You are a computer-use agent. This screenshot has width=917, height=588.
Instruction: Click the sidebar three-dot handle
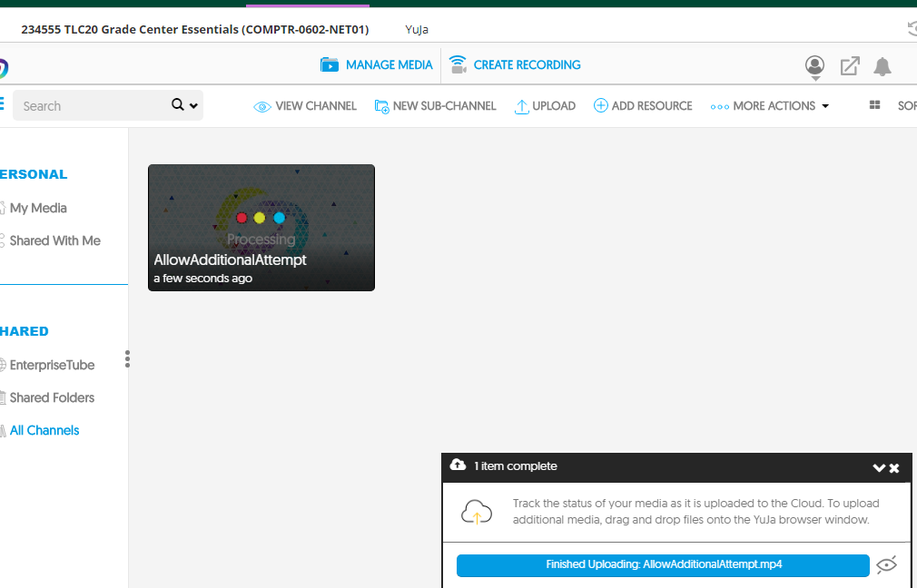pyautogui.click(x=127, y=358)
